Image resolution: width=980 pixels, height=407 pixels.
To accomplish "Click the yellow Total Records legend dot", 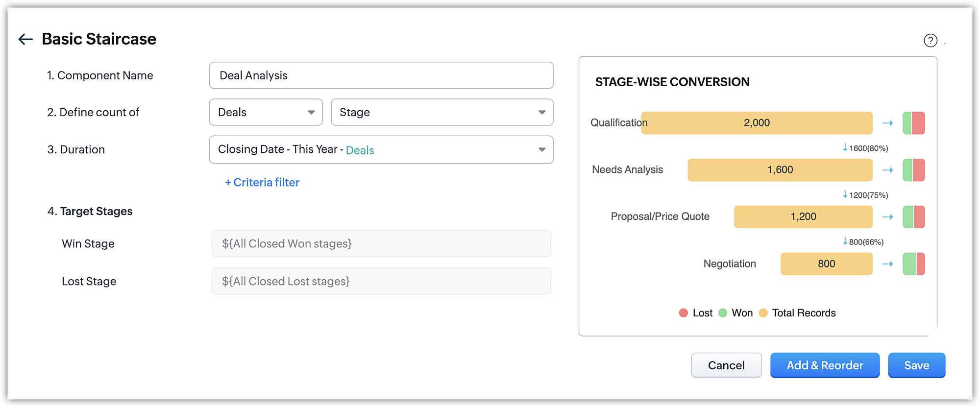I will [x=763, y=313].
